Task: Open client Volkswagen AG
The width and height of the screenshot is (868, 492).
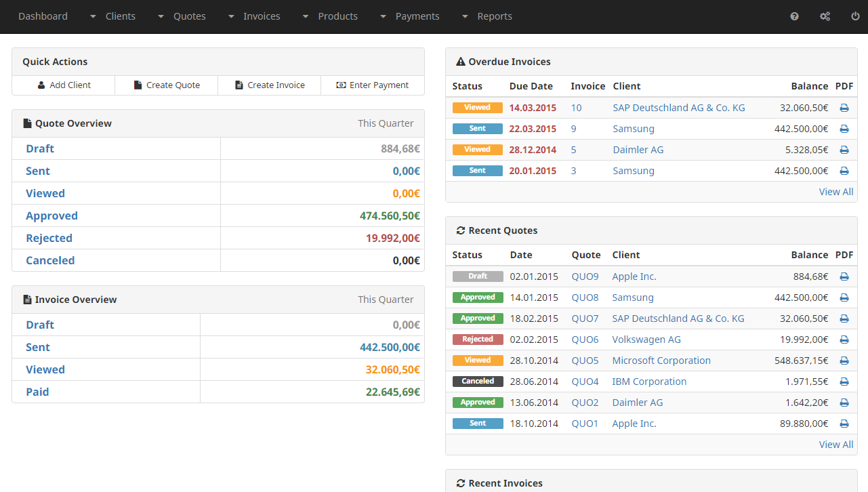Action: pos(646,340)
